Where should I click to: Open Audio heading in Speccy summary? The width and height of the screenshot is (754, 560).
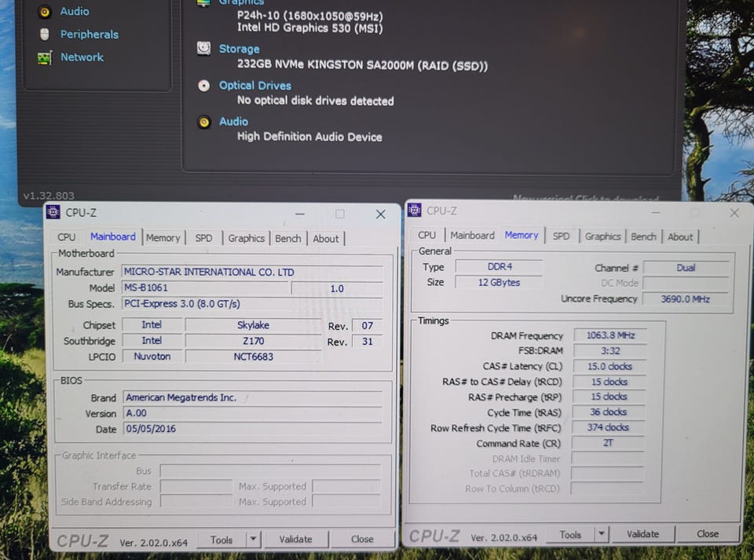(234, 122)
